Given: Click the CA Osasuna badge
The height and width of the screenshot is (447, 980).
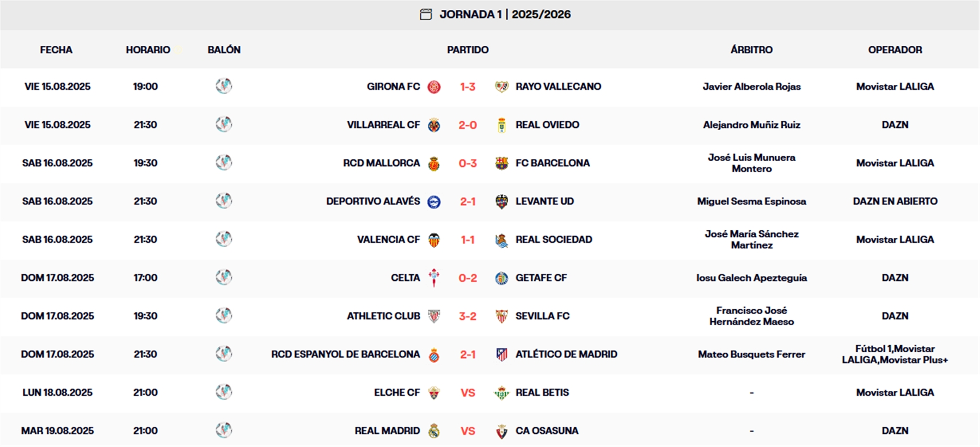Looking at the screenshot, I should (502, 430).
